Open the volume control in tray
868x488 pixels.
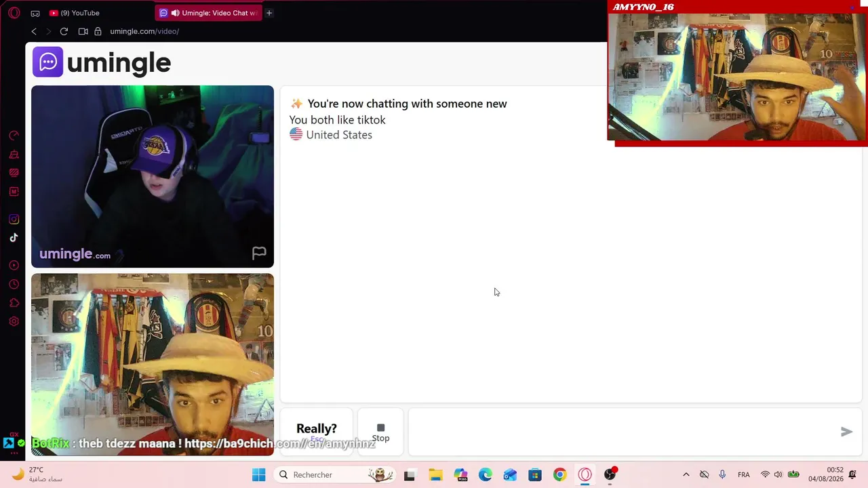778,474
